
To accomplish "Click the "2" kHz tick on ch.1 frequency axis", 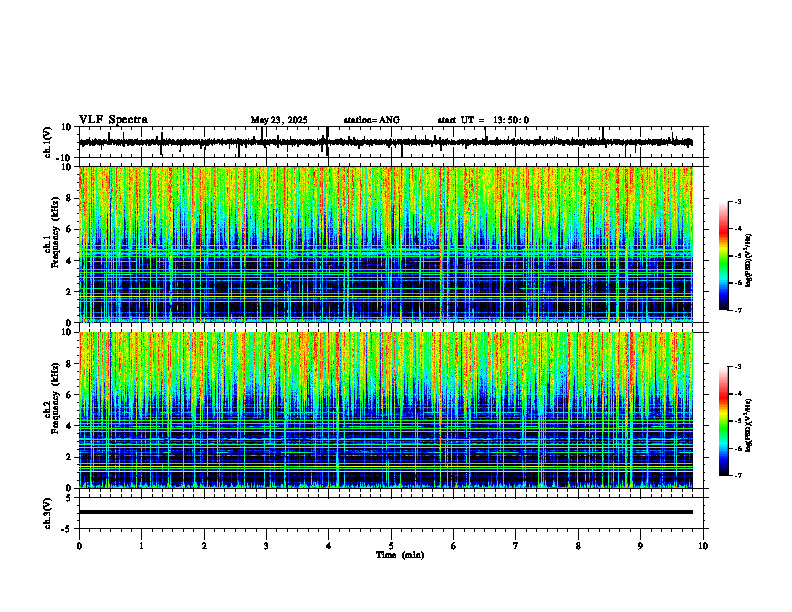I will pos(70,291).
